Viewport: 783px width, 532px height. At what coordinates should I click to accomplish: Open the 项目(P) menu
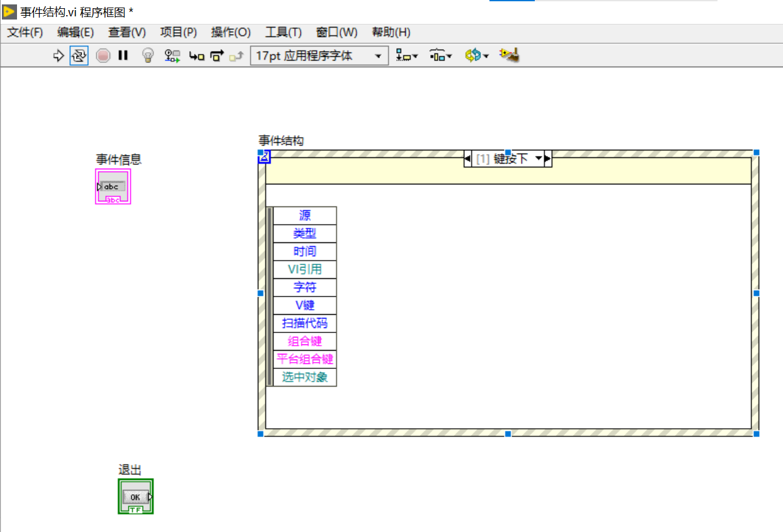(178, 32)
